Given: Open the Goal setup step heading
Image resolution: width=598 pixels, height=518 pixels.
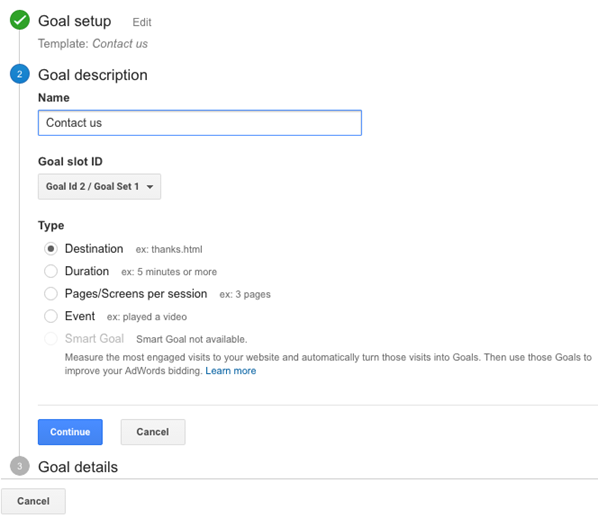Looking at the screenshot, I should click(75, 21).
